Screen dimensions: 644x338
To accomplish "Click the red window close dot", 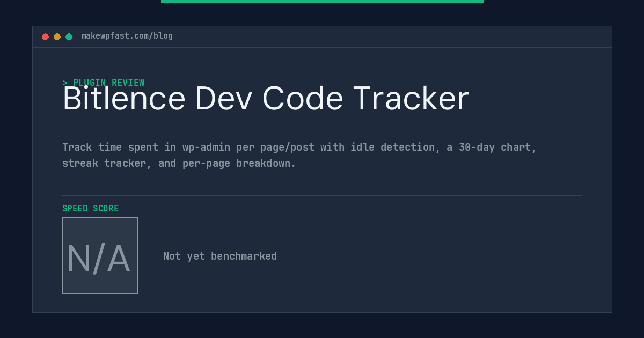I will coord(45,36).
